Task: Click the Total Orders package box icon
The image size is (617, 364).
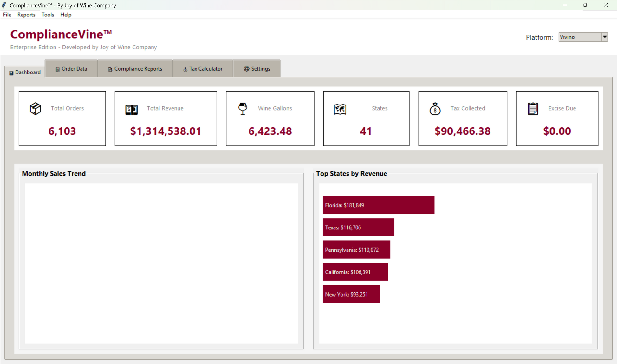Action: (x=36, y=109)
